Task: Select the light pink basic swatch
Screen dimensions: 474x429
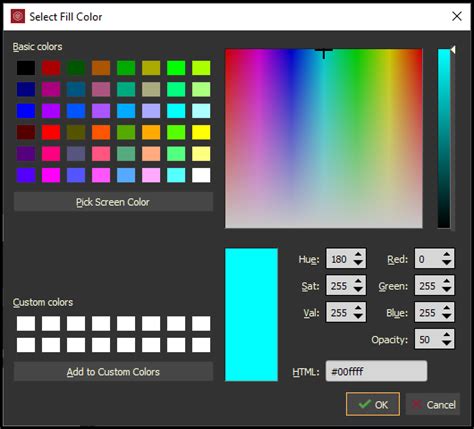Action: 151,175
